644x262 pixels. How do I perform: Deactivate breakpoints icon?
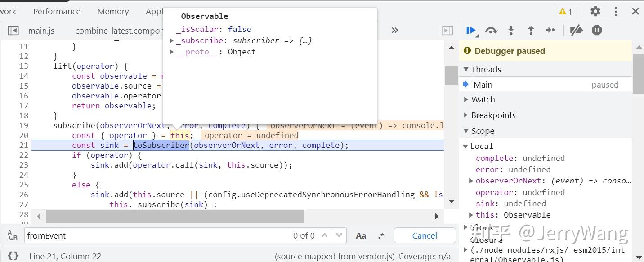click(x=576, y=31)
